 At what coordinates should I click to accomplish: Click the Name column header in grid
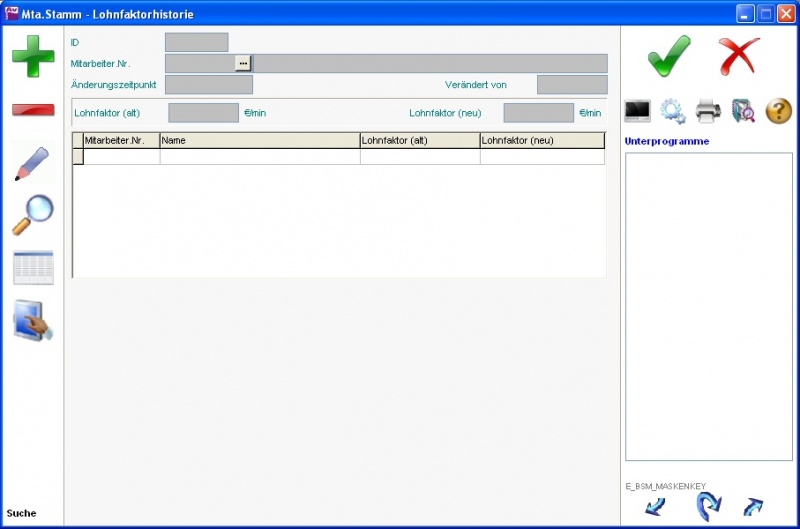pos(260,141)
